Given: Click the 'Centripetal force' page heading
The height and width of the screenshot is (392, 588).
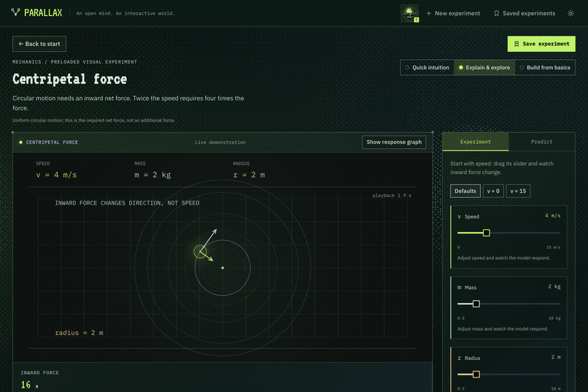Looking at the screenshot, I should (70, 79).
